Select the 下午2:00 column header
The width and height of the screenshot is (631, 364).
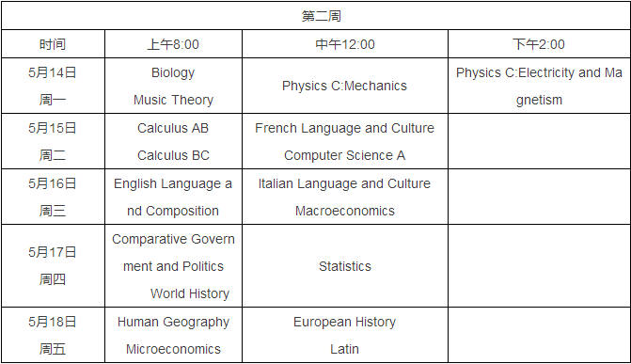click(539, 44)
